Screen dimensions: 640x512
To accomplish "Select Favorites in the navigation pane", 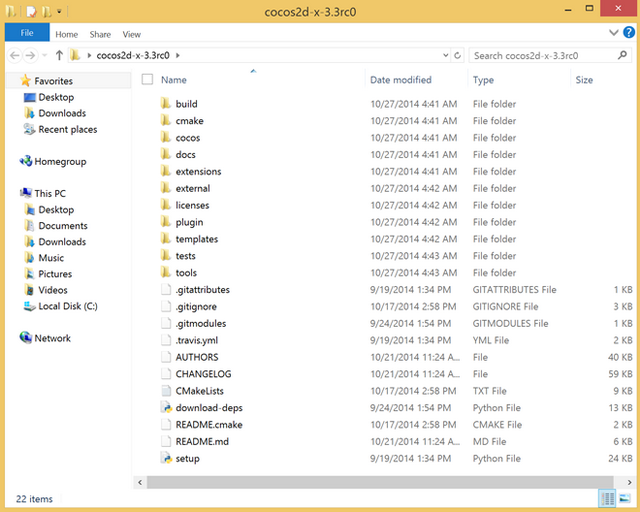I will [53, 81].
